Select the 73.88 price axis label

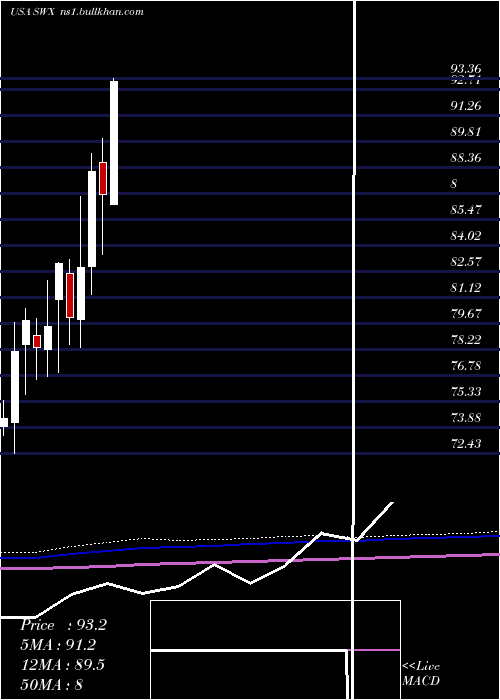click(466, 418)
